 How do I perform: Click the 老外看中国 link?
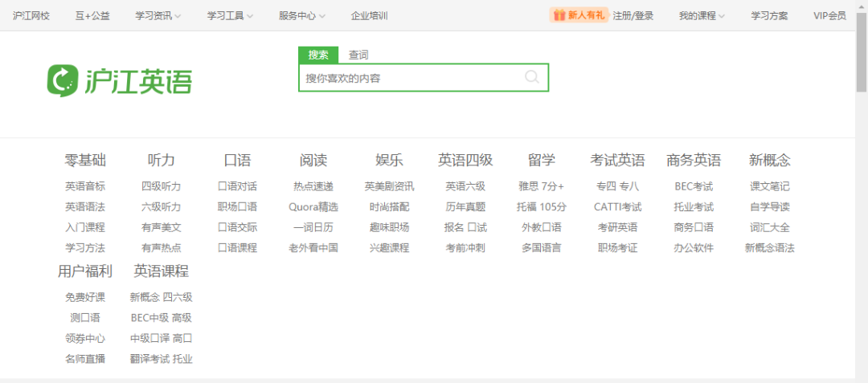pyautogui.click(x=313, y=247)
